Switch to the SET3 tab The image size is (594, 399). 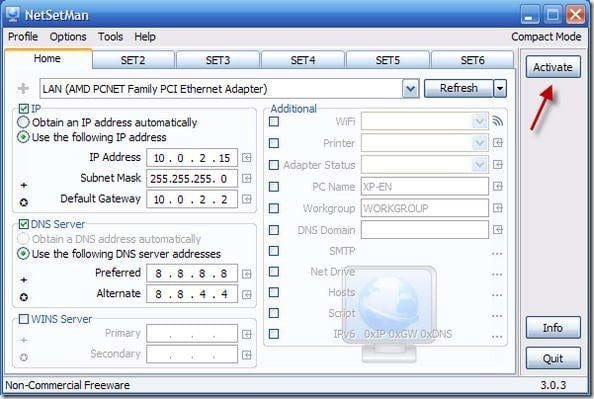218,60
